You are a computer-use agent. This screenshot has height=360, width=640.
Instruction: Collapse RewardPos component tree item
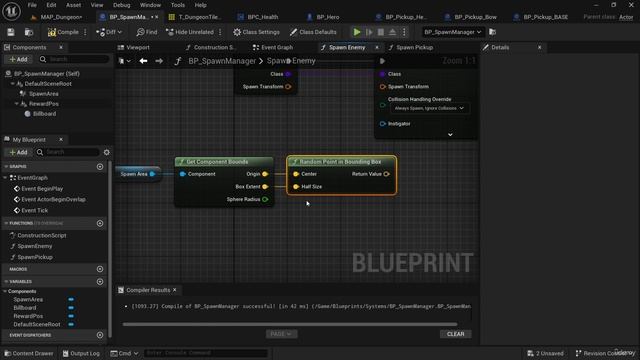(17, 104)
